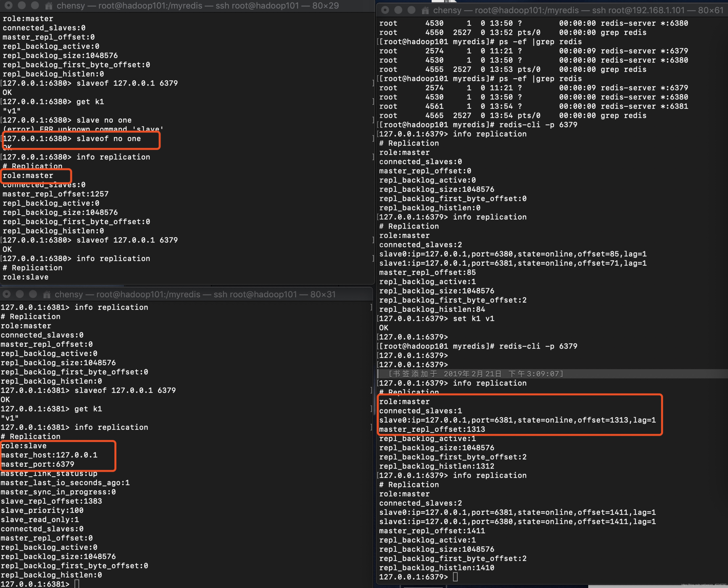Click the cursor at the 127.0.0.1:6381 prompt
This screenshot has height=588, width=728.
pos(77,584)
